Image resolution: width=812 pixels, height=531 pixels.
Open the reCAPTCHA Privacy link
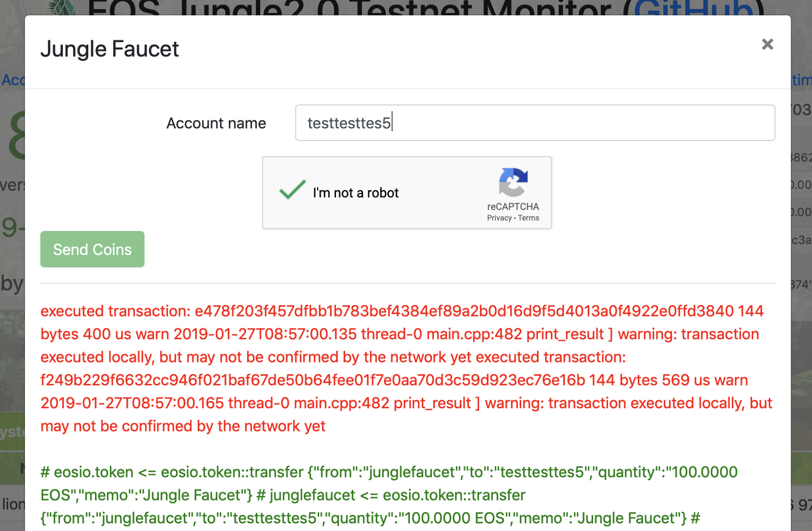tap(499, 218)
